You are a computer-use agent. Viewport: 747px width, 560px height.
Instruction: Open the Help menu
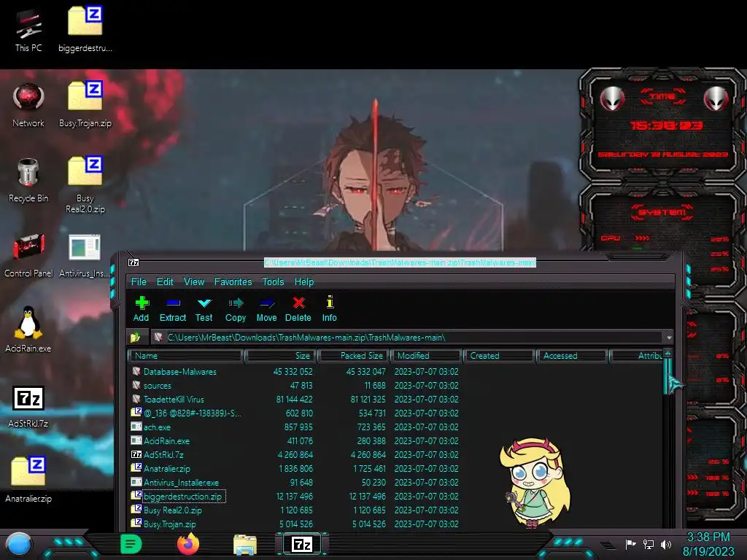[x=304, y=281]
